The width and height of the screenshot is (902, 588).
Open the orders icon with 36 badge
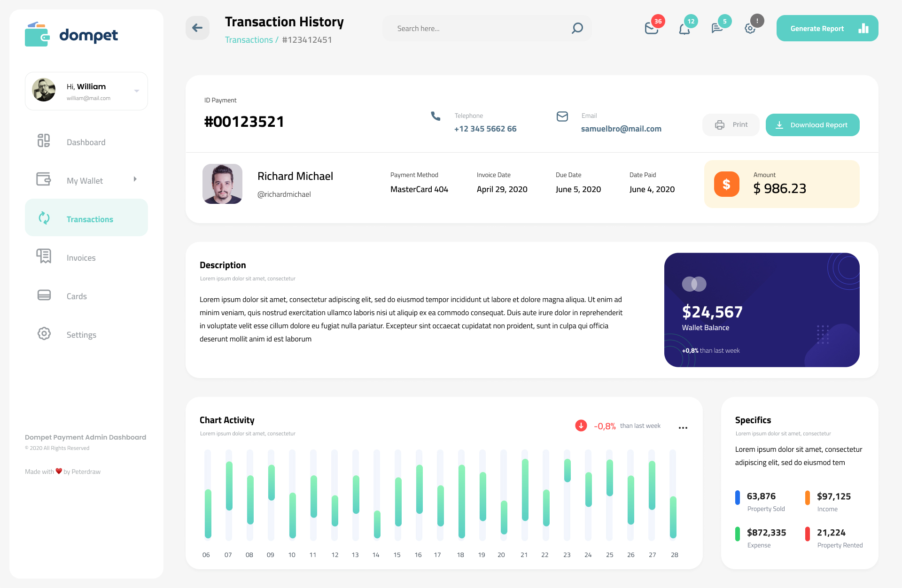click(x=652, y=28)
